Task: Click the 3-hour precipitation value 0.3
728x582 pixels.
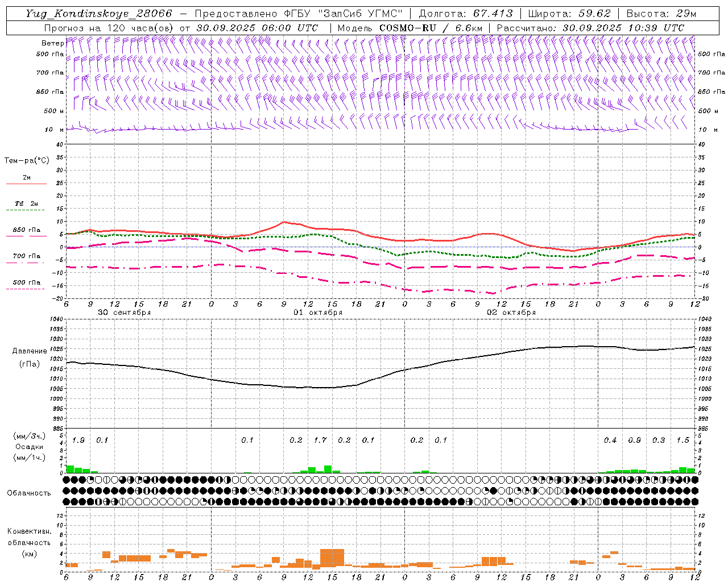Action: point(659,440)
